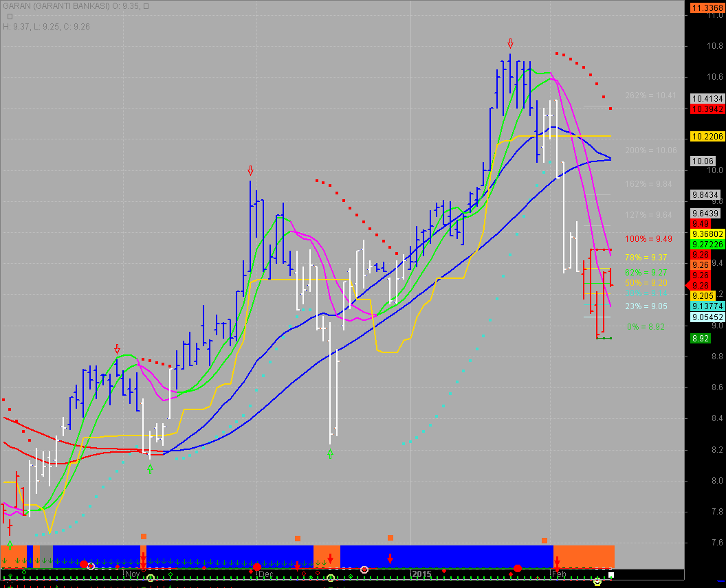Image resolution: width=726 pixels, height=588 pixels.
Task: Click the orange segment at ribbon's right end
Action: click(x=584, y=555)
